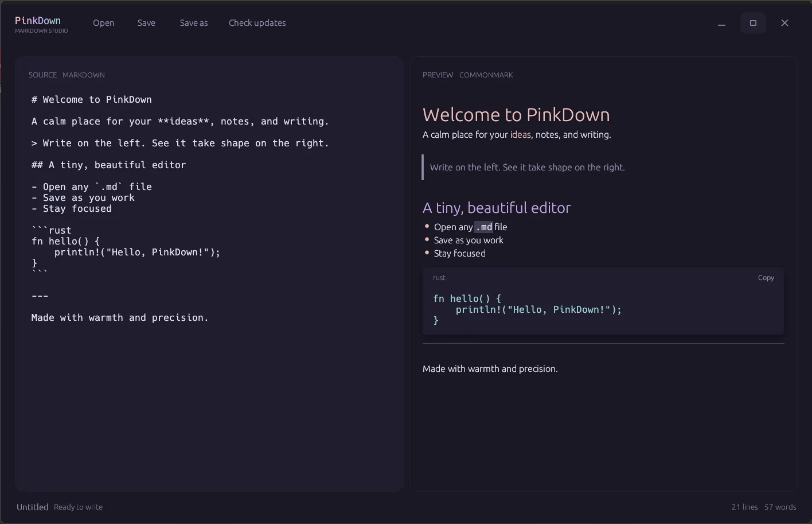Click source line 'A calm place for your **ideas**'

[180, 121]
